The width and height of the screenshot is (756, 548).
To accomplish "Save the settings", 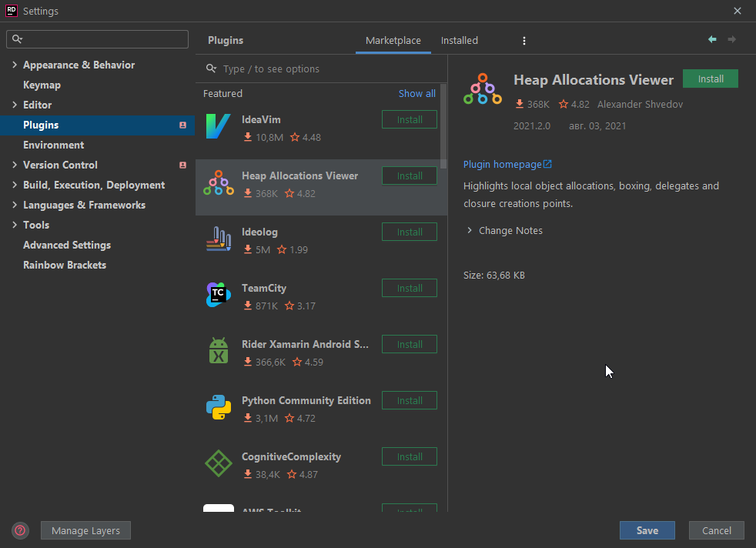I will tap(647, 530).
